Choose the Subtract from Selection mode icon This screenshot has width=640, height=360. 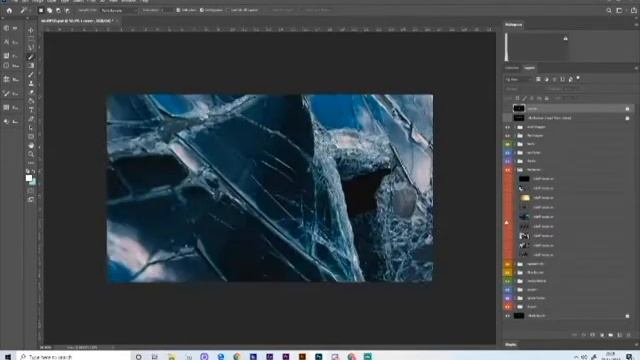58,11
